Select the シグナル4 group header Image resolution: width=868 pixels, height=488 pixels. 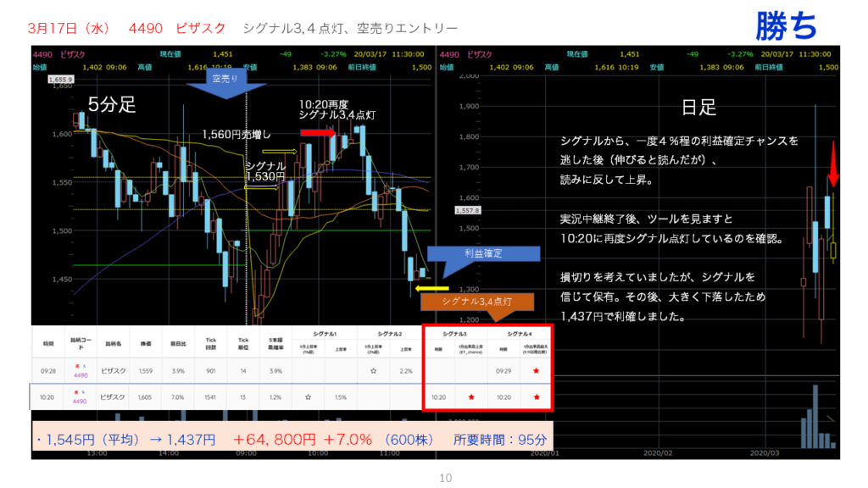click(520, 334)
